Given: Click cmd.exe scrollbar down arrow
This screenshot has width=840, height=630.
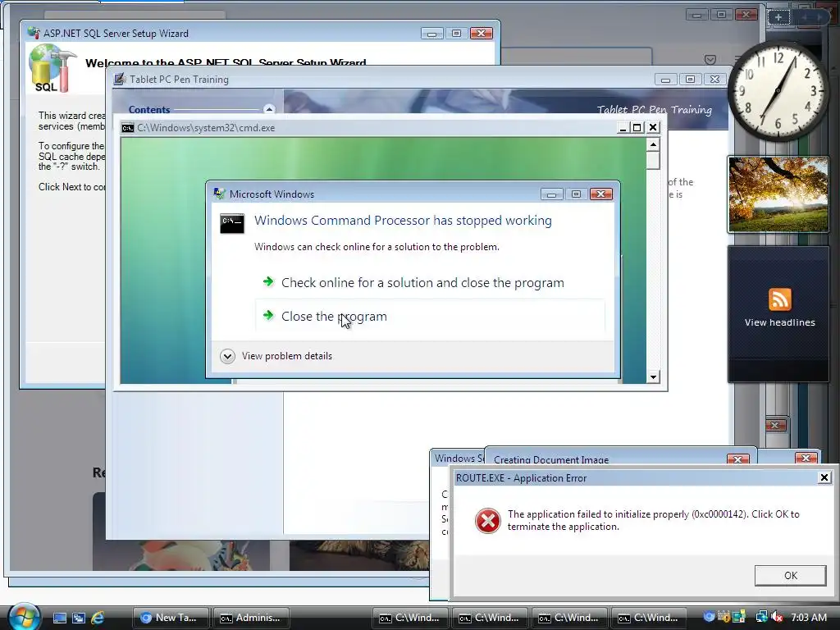Looking at the screenshot, I should [x=652, y=377].
